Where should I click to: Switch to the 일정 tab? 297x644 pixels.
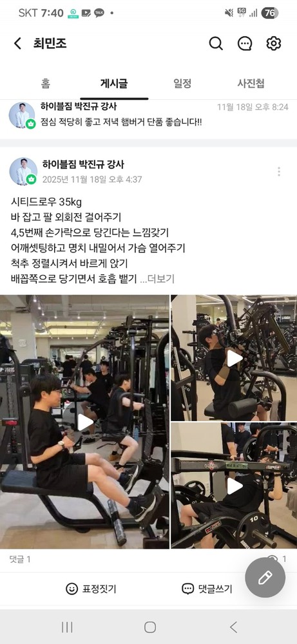tap(182, 84)
